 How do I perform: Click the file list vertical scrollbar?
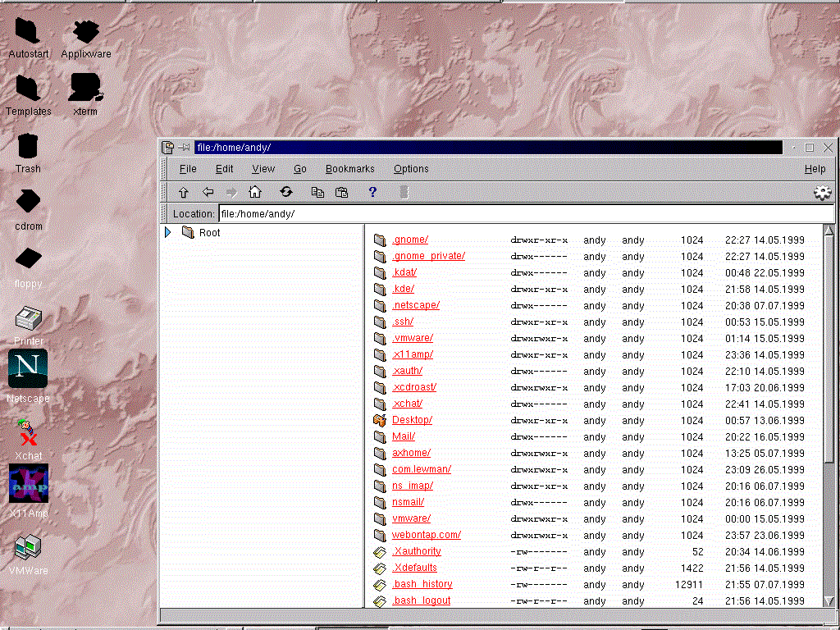click(x=829, y=345)
